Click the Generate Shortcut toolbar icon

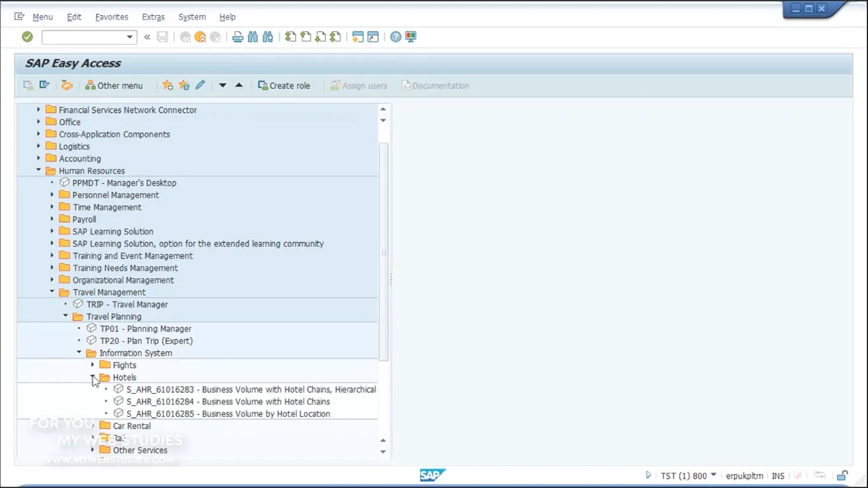[372, 36]
